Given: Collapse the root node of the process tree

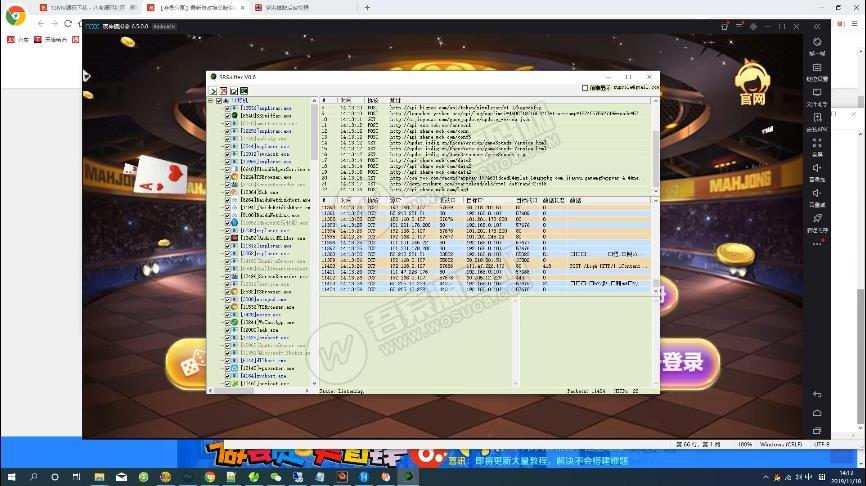Looking at the screenshot, I should (210, 101).
